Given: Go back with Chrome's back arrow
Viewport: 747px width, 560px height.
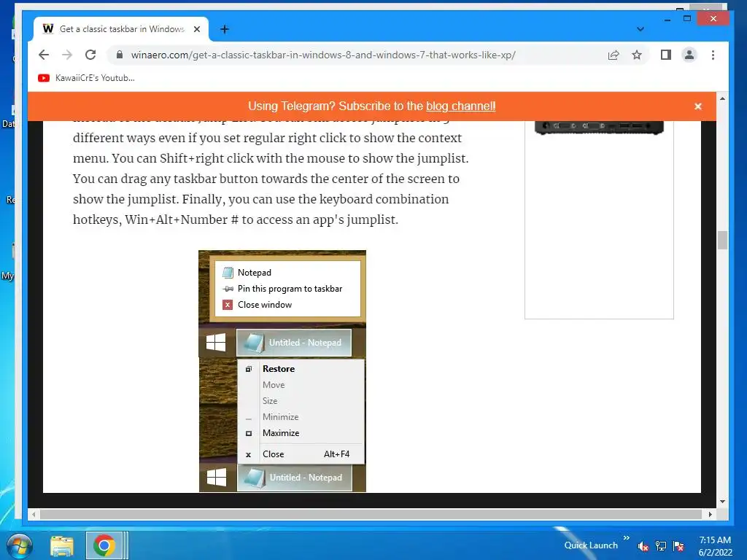Looking at the screenshot, I should click(44, 55).
